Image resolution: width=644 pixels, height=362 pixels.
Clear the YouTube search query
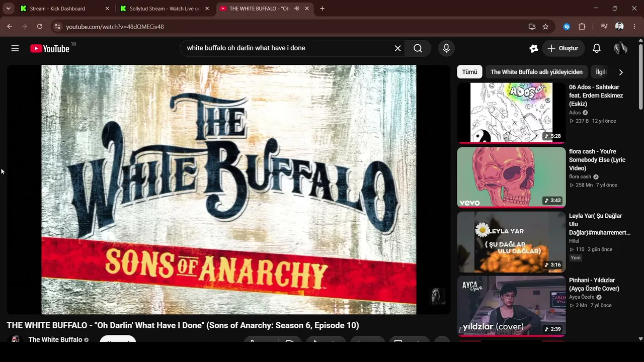397,48
